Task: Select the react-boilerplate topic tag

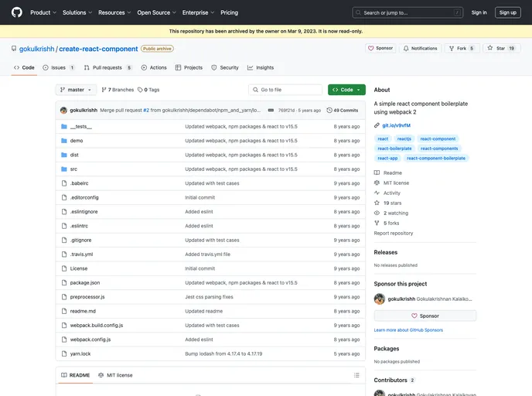Action: pos(394,148)
